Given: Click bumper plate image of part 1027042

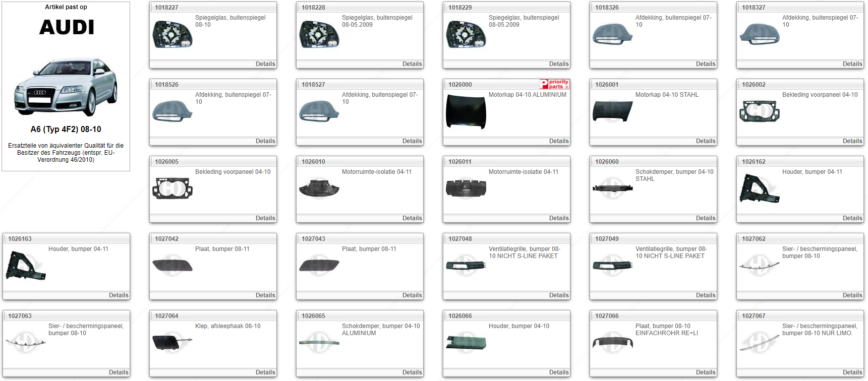Looking at the screenshot, I should click(172, 266).
